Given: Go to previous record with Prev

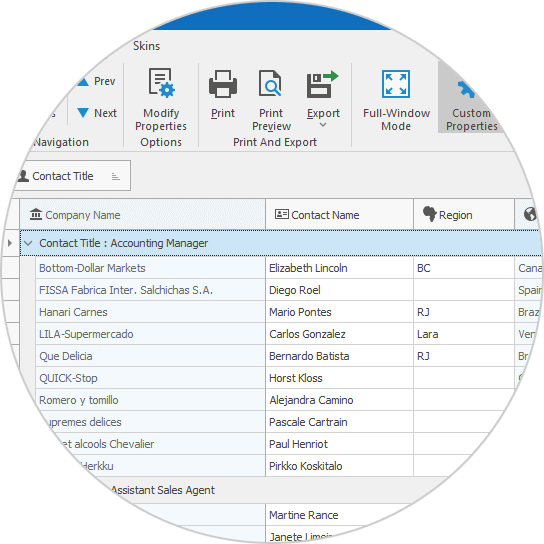Looking at the screenshot, I should (97, 81).
